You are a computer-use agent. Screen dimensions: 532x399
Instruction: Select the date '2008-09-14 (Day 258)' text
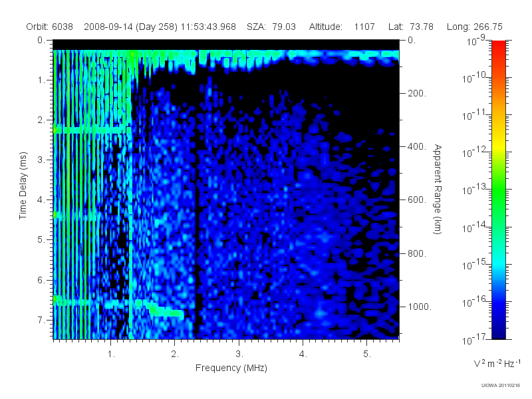[130, 27]
